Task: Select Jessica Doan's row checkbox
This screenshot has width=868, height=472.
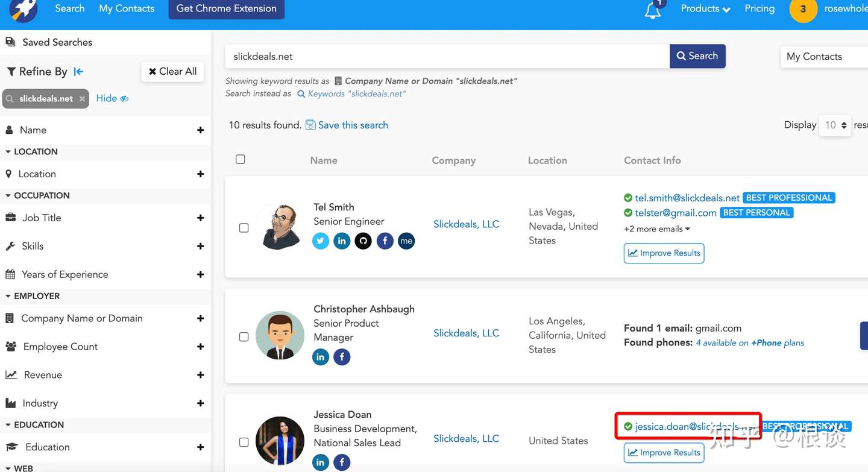Action: pos(244,442)
